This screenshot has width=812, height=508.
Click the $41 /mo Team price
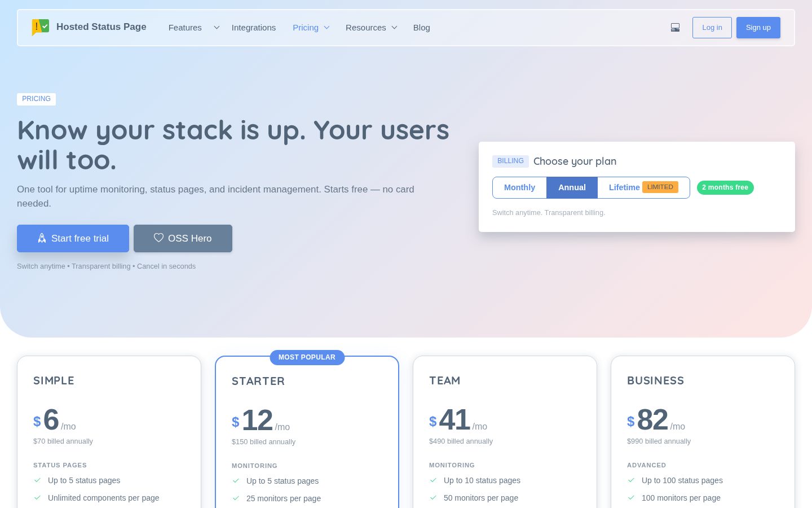pyautogui.click(x=458, y=420)
